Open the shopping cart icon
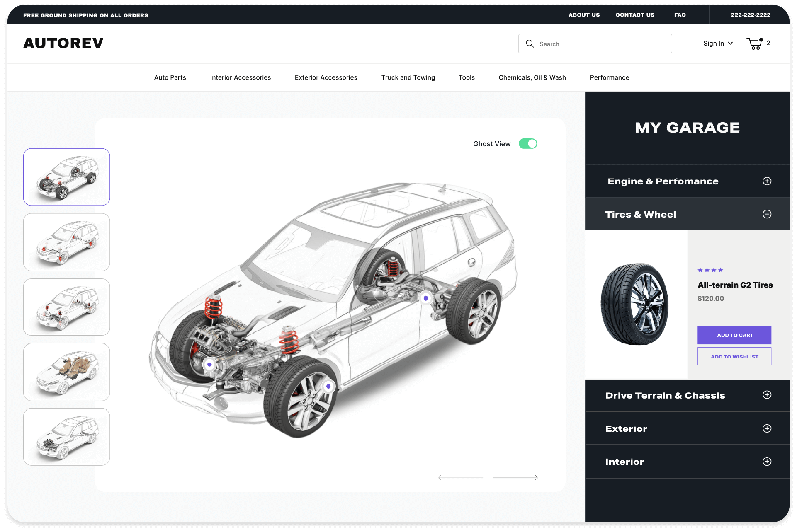 pos(754,43)
